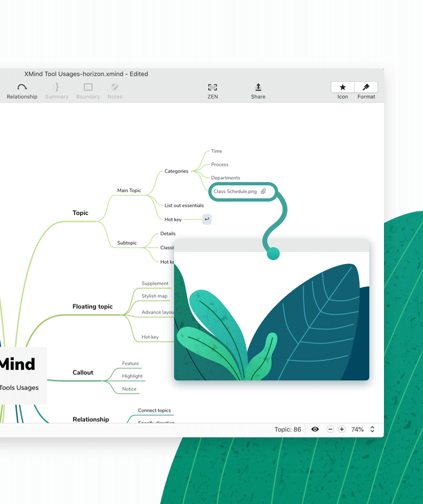The width and height of the screenshot is (423, 504).
Task: Click the return key icon beside Hot key
Action: click(207, 219)
